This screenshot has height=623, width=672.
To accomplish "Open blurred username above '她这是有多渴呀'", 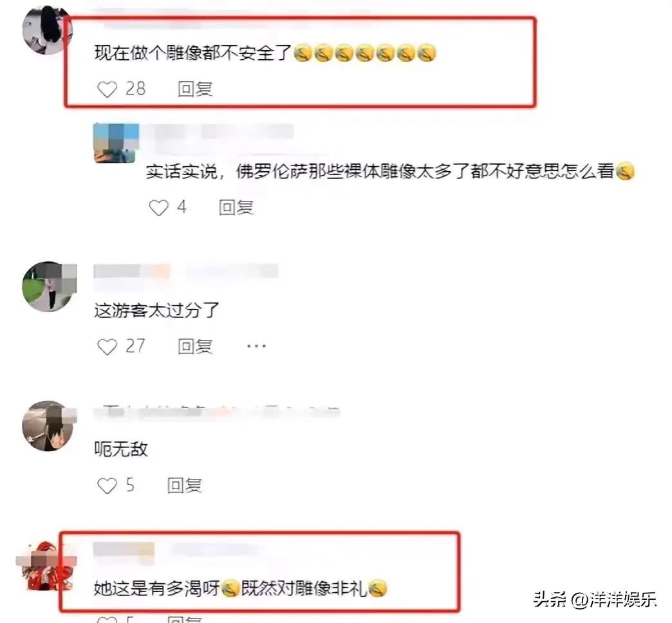I will [x=176, y=550].
